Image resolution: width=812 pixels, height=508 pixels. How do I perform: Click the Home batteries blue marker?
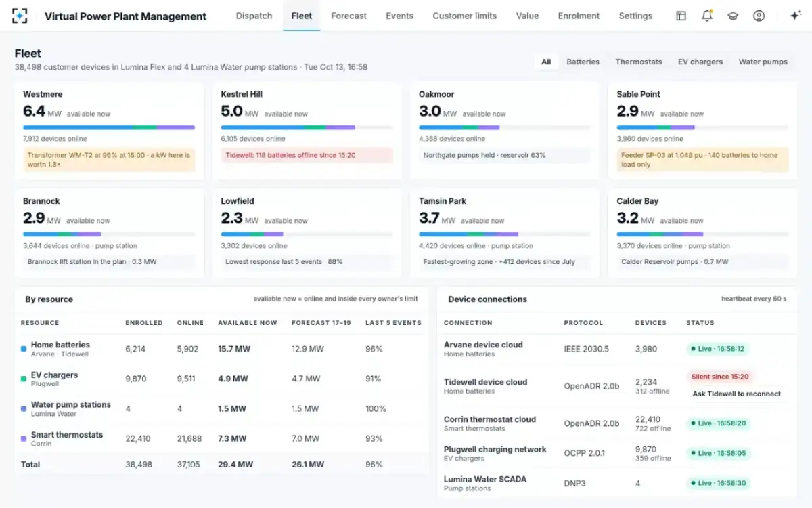click(x=24, y=349)
